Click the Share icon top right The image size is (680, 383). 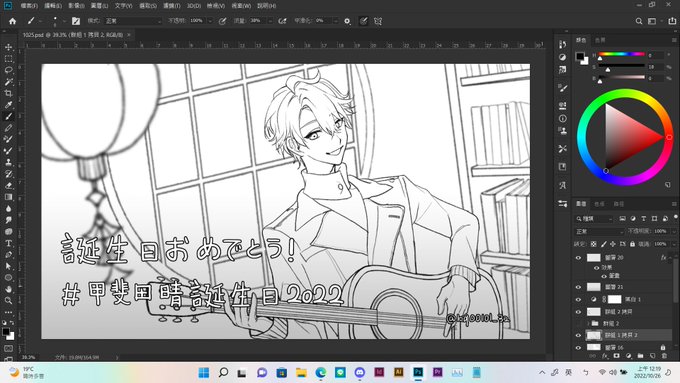(672, 21)
